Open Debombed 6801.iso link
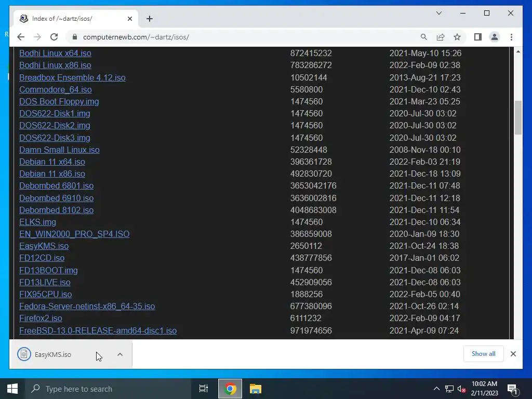This screenshot has width=532, height=399. (x=56, y=186)
